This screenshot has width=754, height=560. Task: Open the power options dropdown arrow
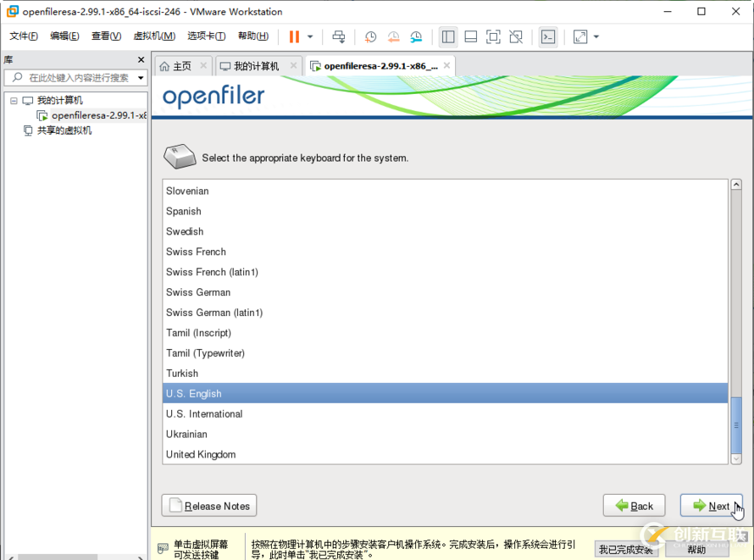tap(310, 36)
